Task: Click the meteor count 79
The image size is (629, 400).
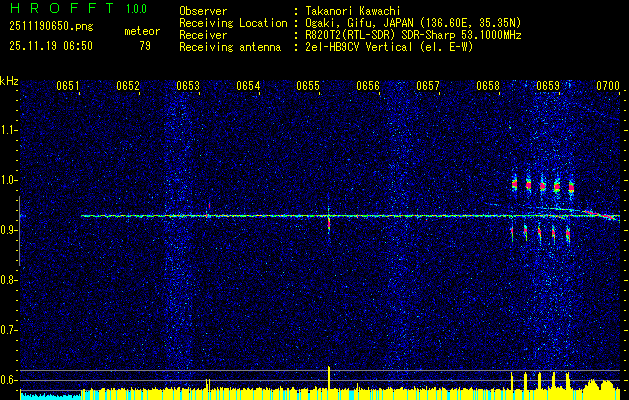Action: (145, 46)
